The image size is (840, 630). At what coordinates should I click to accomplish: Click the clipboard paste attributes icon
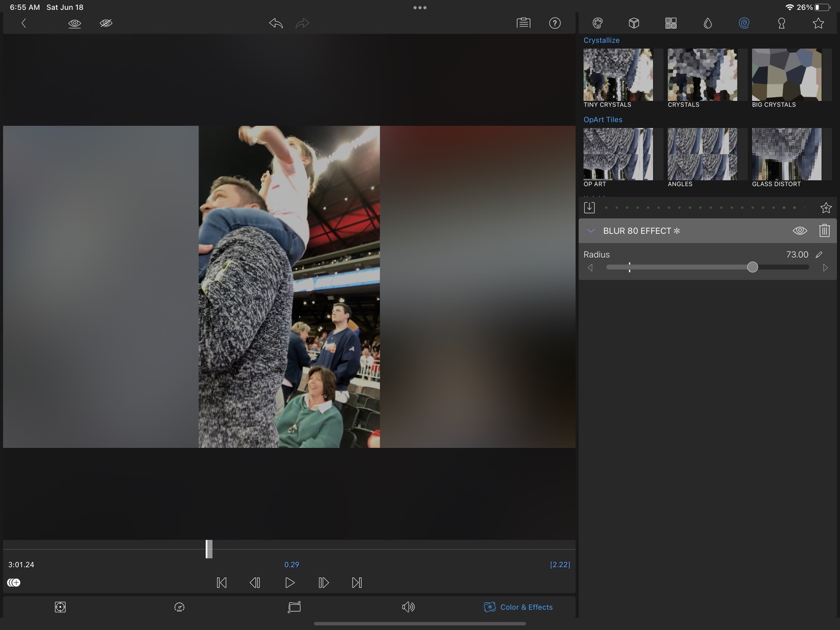pos(523,23)
